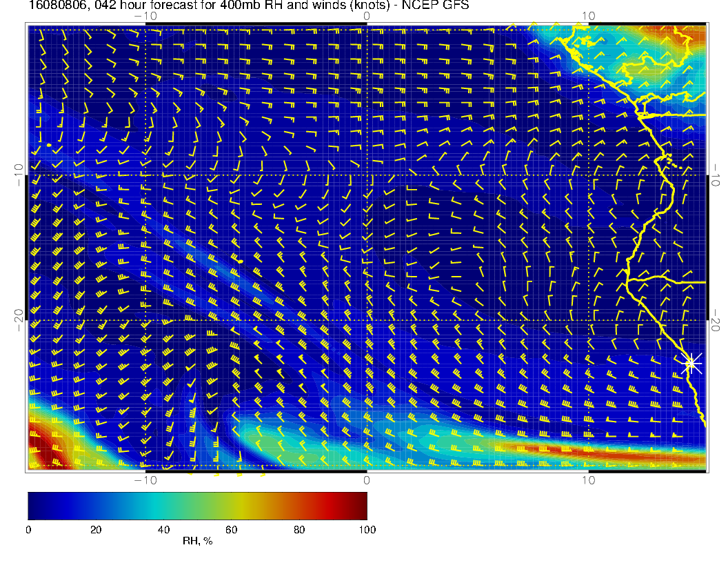Viewport: 728px width, 563px height.
Task: Click the colorbar tick label 20
Action: (96, 529)
